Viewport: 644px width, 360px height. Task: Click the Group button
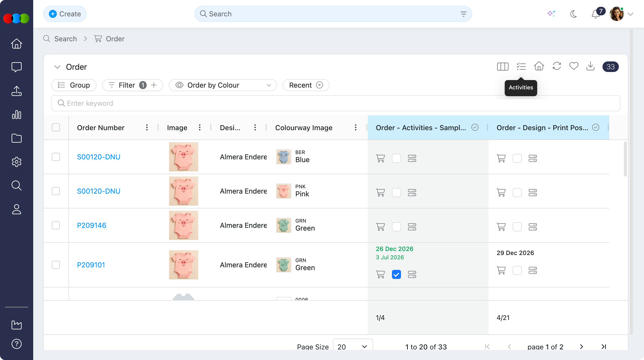click(74, 85)
